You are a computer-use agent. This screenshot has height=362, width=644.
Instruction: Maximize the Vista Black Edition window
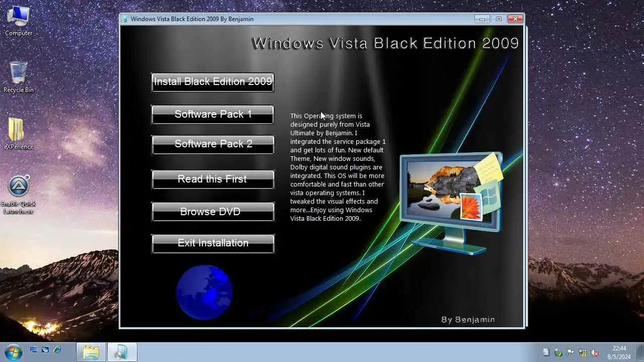pos(499,19)
